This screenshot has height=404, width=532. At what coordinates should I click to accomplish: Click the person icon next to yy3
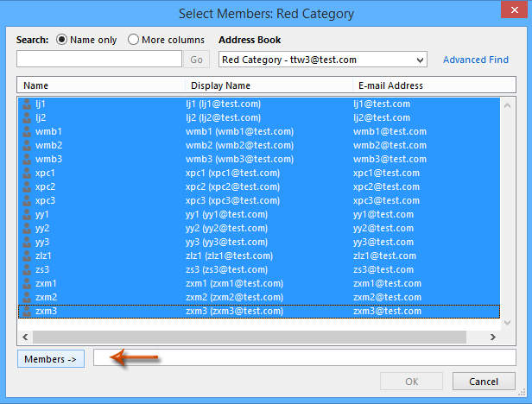[27, 242]
